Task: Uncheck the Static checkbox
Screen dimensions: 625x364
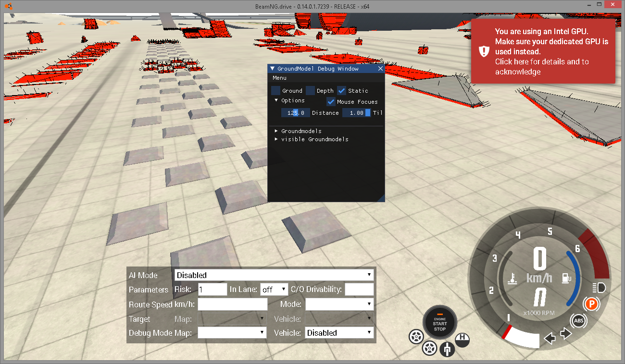Action: pyautogui.click(x=341, y=90)
